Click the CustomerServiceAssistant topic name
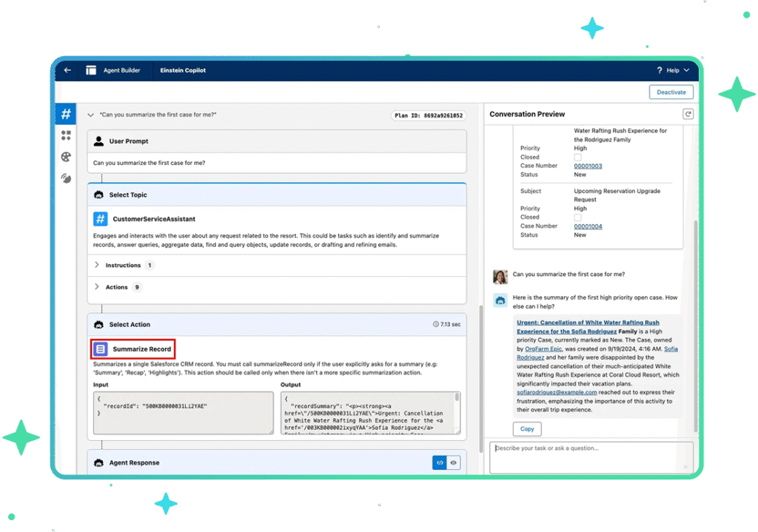Screen dimensions: 758x532 coord(154,219)
